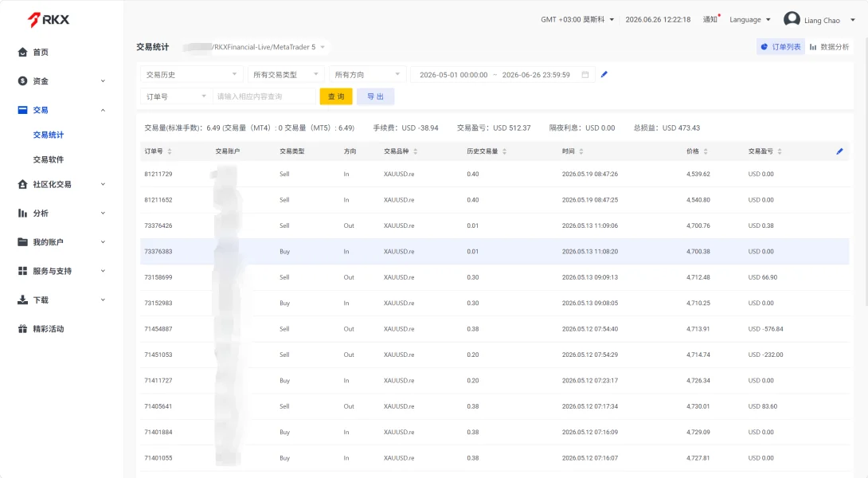868x478 pixels.
Task: Select order row 81211729
Action: [x=495, y=174]
